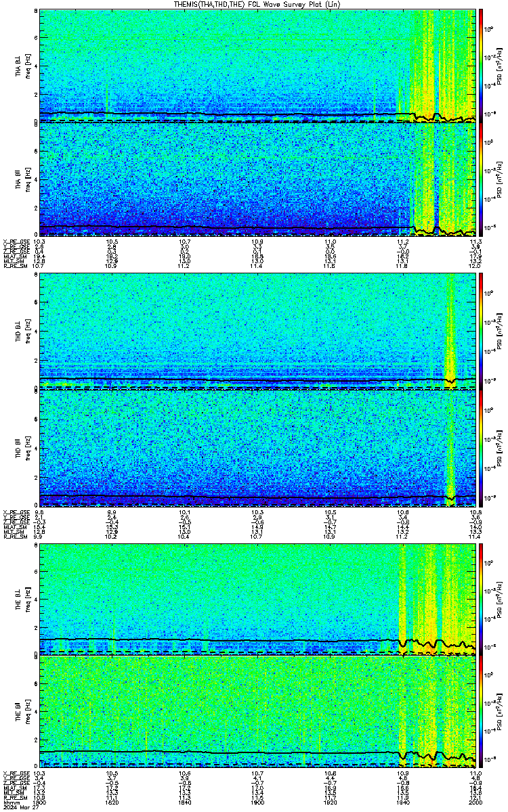The image size is (508, 812).
Task: Click the 1920 time tick label
Action: pyautogui.click(x=331, y=802)
